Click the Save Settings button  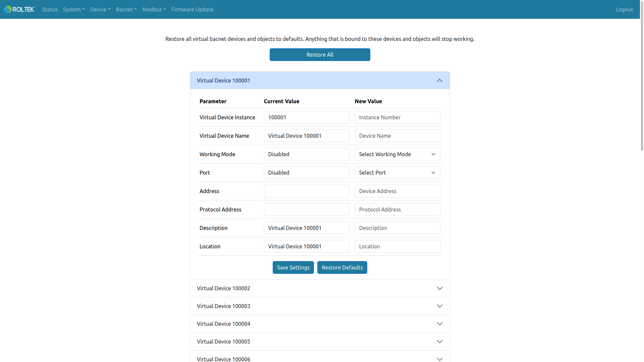point(293,267)
